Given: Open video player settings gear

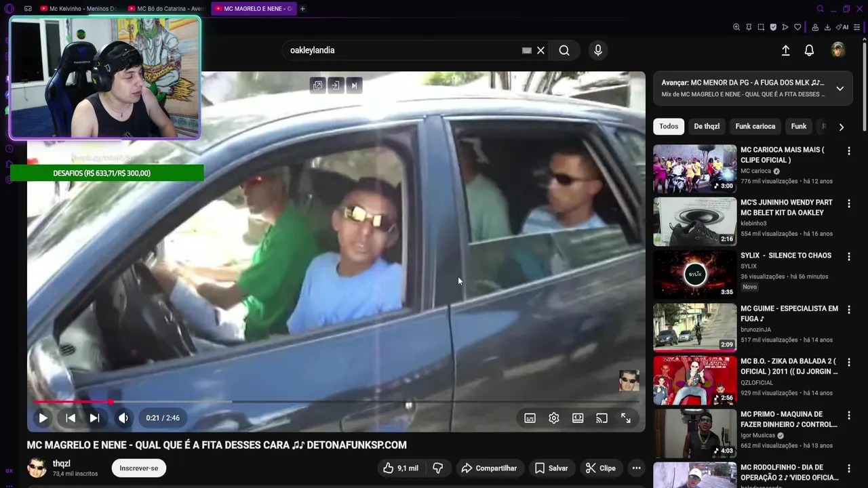Looking at the screenshot, I should [x=554, y=418].
